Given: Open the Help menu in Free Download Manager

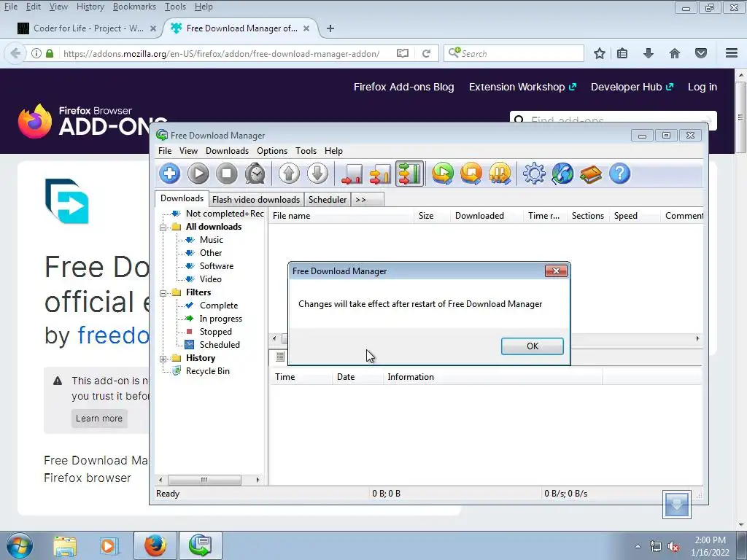Looking at the screenshot, I should (x=333, y=151).
